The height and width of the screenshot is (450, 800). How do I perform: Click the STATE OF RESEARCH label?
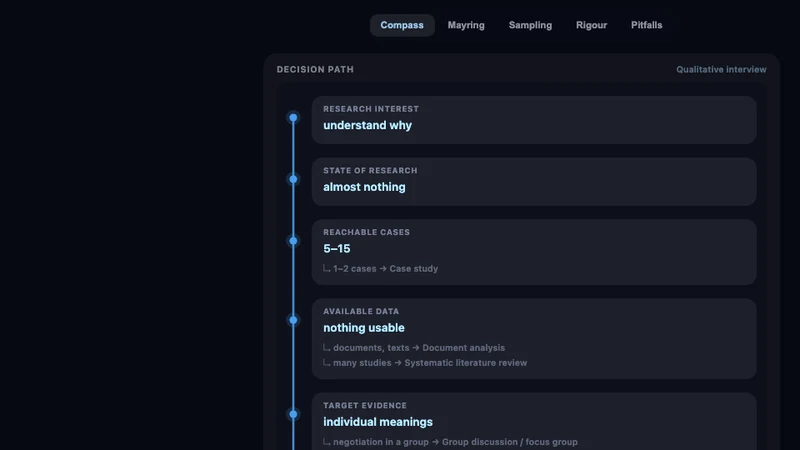370,170
